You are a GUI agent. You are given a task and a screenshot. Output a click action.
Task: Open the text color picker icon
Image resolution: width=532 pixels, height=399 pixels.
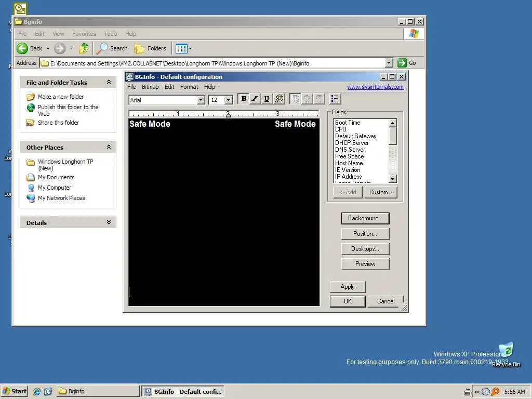pyautogui.click(x=279, y=99)
